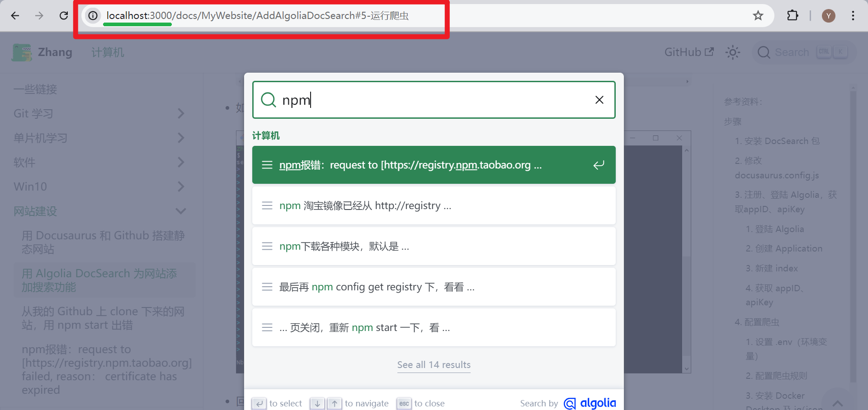Viewport: 868px width, 410px height.
Task: Select result npm下载各种模块,默认是
Action: click(434, 246)
